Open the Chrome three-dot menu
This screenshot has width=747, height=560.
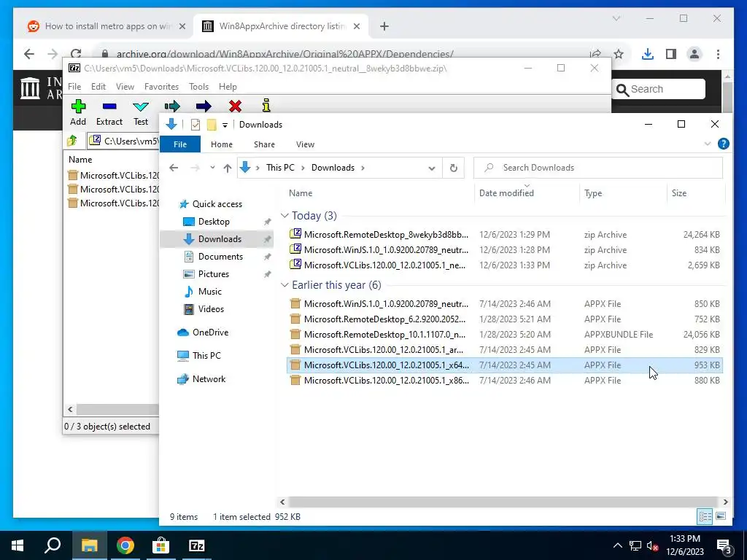click(x=718, y=54)
